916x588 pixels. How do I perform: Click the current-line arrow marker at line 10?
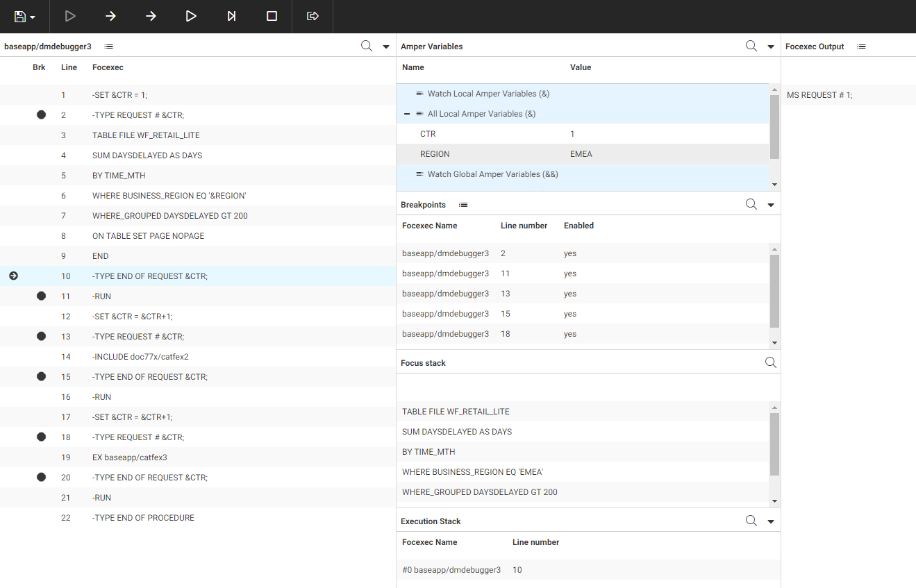pyautogui.click(x=13, y=276)
